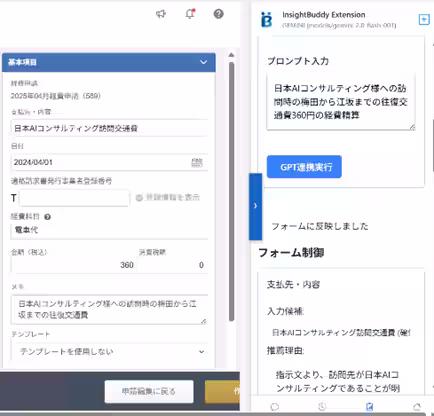Focus the T registration number input
434x416 pixels.
[74, 198]
